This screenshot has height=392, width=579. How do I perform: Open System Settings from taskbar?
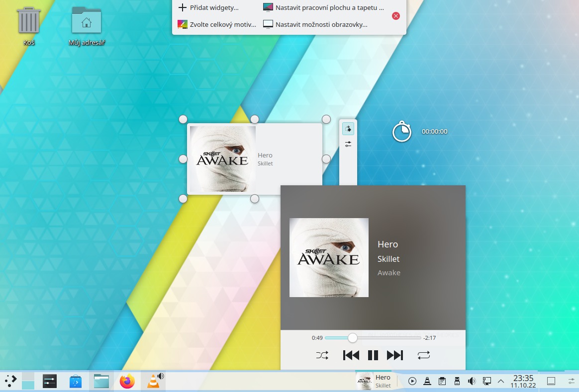[x=49, y=381]
